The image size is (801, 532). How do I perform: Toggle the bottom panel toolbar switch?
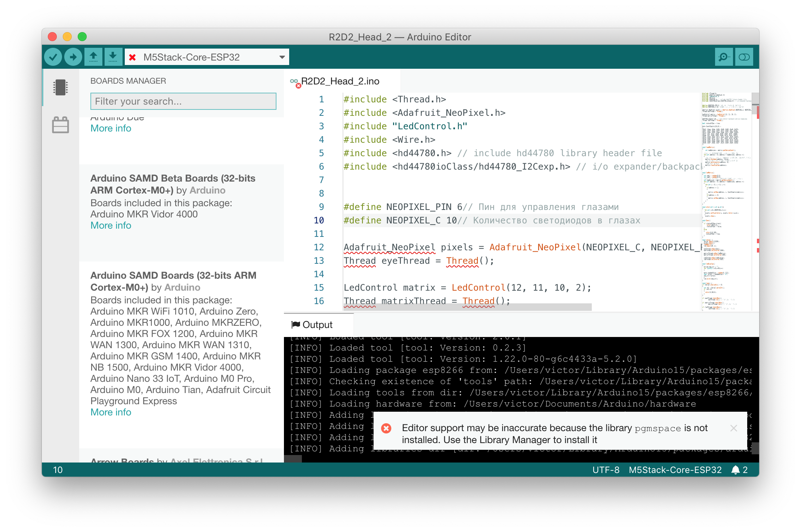pyautogui.click(x=744, y=57)
